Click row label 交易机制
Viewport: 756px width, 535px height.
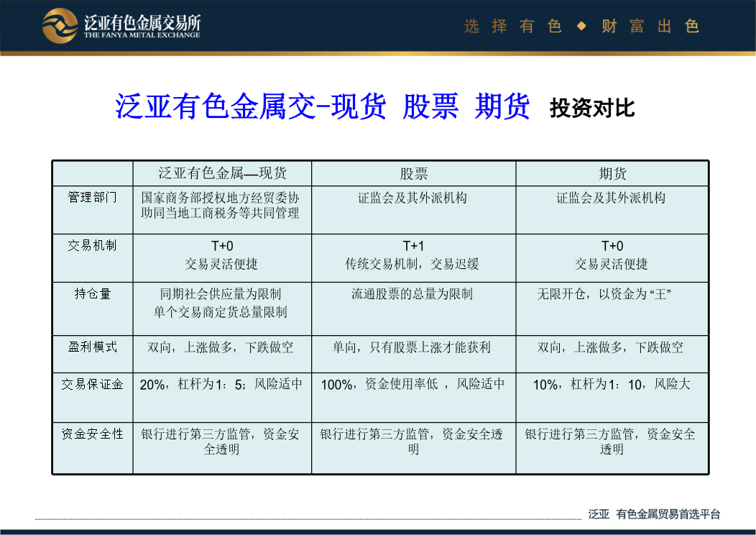92,245
